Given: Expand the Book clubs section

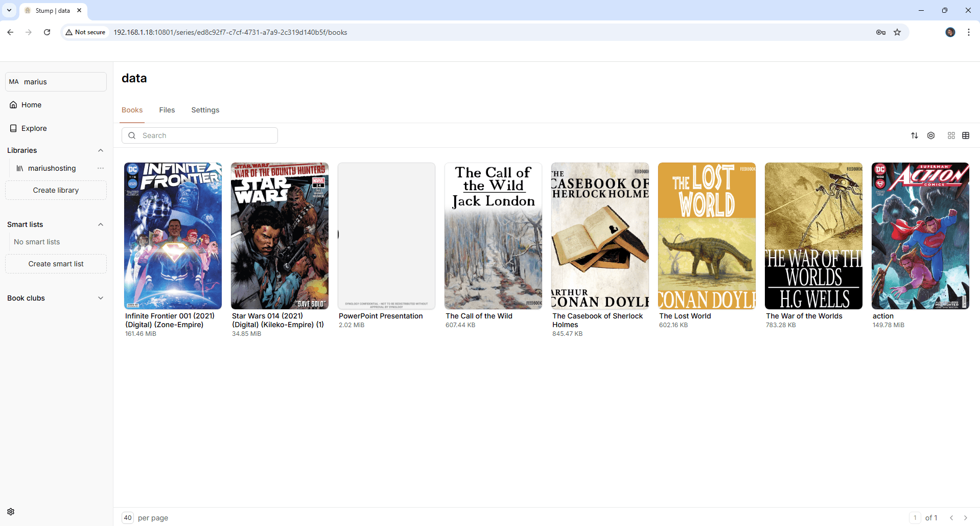Looking at the screenshot, I should pyautogui.click(x=101, y=298).
